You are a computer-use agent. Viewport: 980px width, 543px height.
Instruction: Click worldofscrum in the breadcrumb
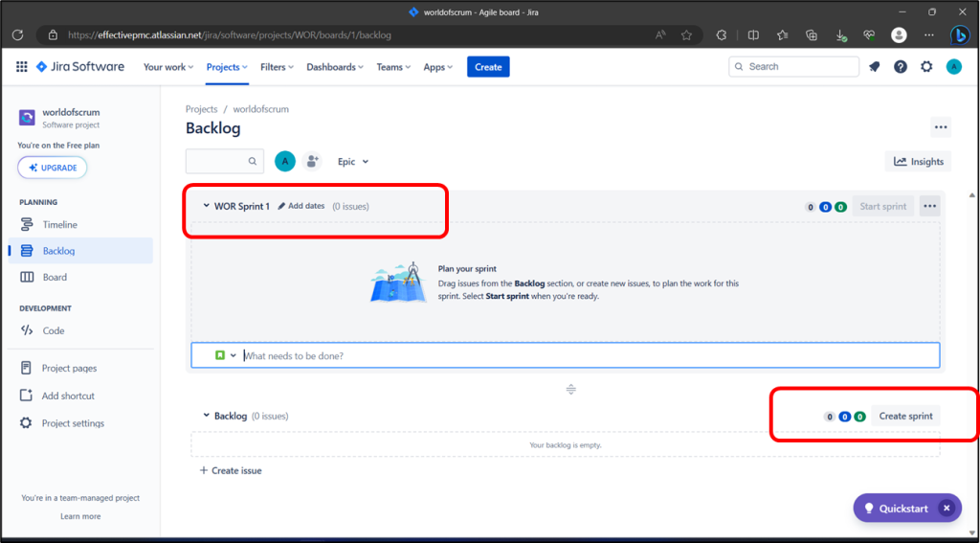tap(260, 109)
